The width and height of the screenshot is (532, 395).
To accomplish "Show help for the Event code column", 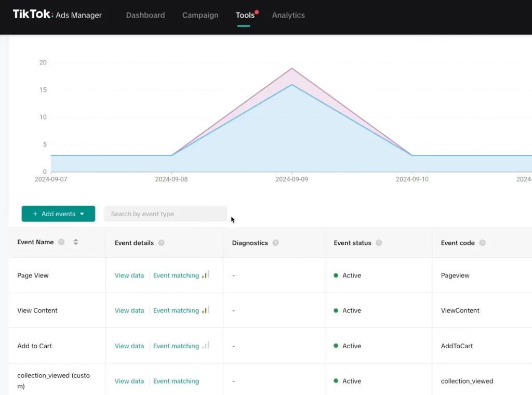I will 483,243.
